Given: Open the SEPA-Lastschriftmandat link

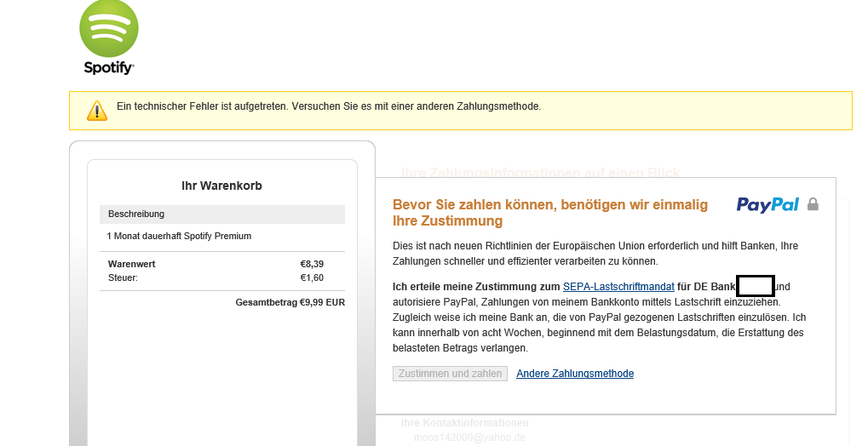Looking at the screenshot, I should [618, 287].
